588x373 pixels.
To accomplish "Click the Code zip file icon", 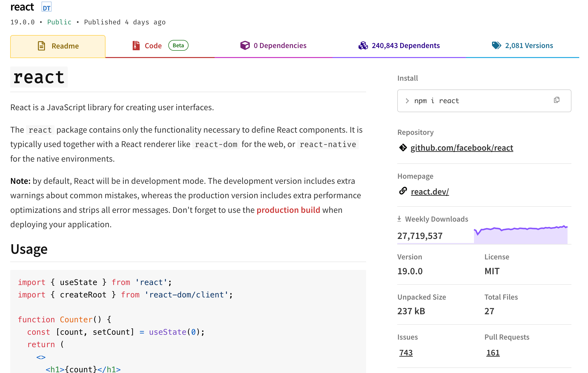I will (136, 46).
